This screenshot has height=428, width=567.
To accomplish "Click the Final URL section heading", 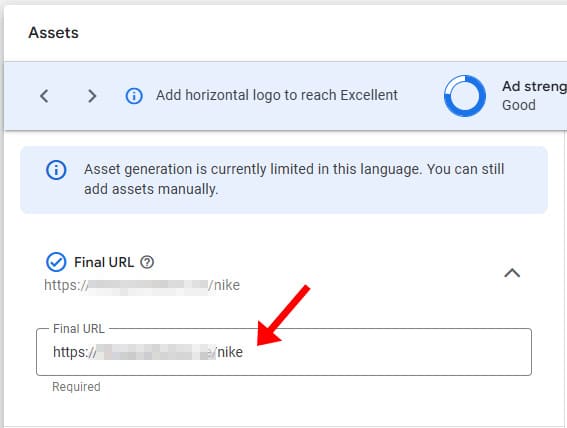I will pos(104,262).
